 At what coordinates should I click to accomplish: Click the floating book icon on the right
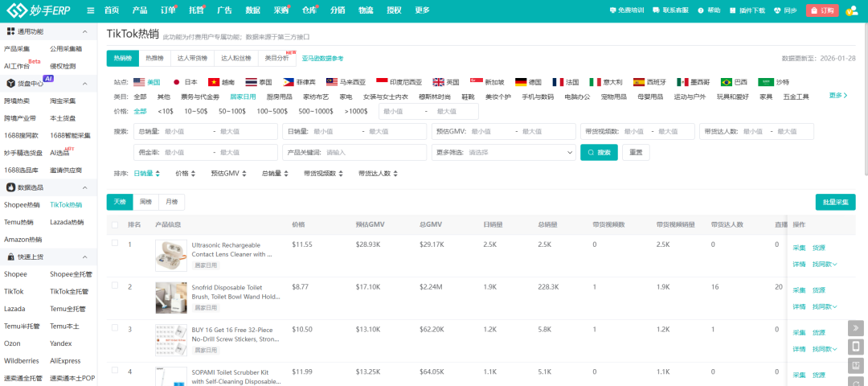click(x=856, y=366)
